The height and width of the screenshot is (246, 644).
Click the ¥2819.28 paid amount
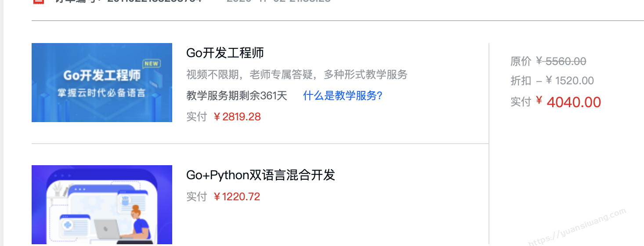237,117
